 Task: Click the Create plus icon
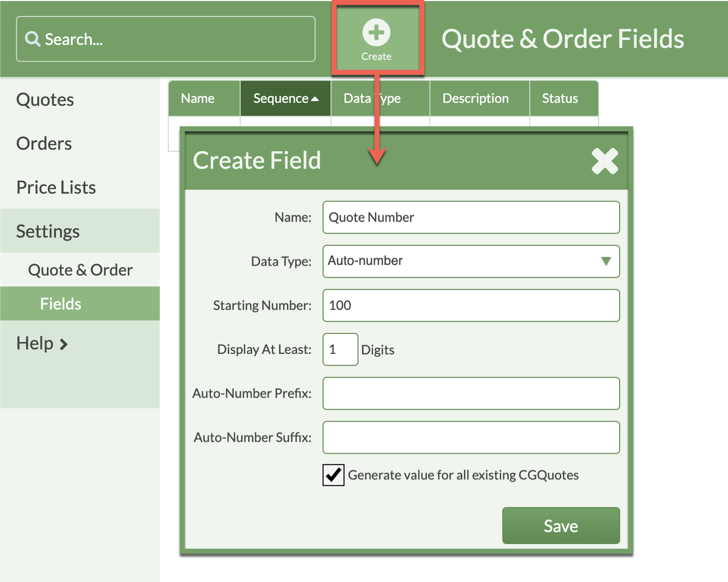[376, 33]
